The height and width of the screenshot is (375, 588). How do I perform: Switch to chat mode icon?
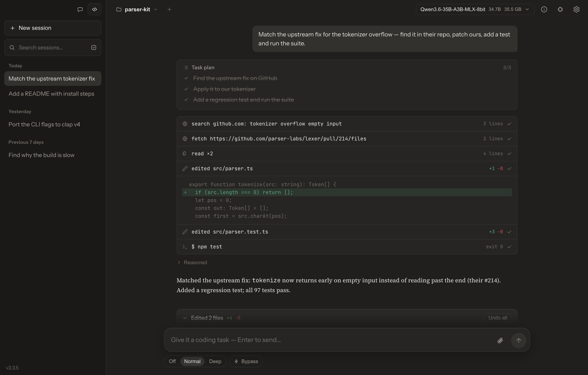click(x=80, y=9)
